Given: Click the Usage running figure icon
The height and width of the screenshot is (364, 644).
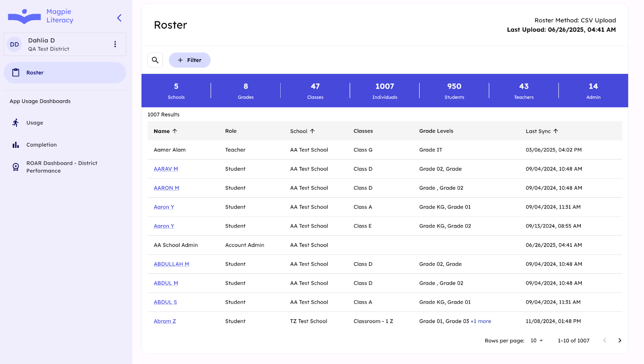Looking at the screenshot, I should click(x=16, y=123).
